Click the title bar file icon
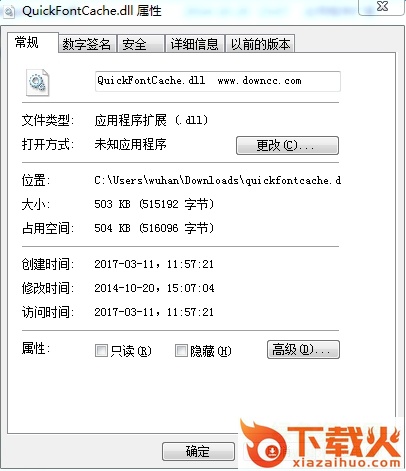Screen dimensions: 406x471 tap(9, 12)
